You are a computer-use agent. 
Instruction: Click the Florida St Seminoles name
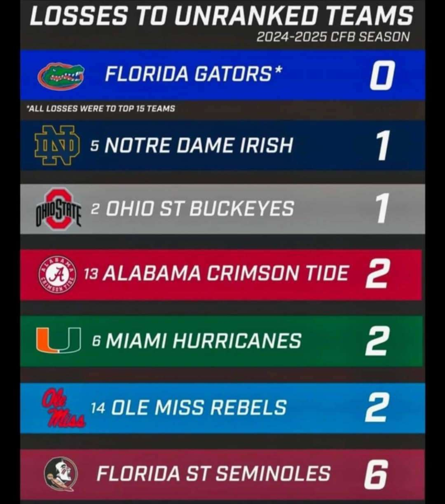click(213, 474)
